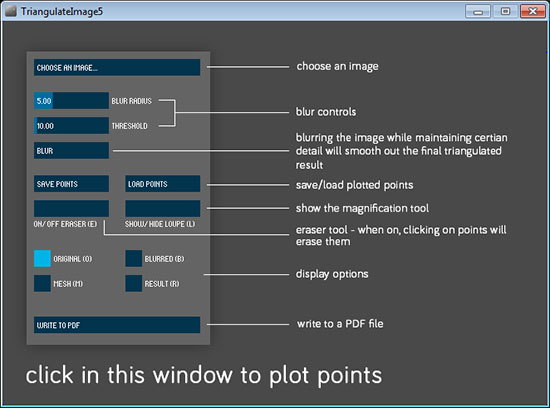550x408 pixels.
Task: Save plotted points with Save Points
Action: 71,183
